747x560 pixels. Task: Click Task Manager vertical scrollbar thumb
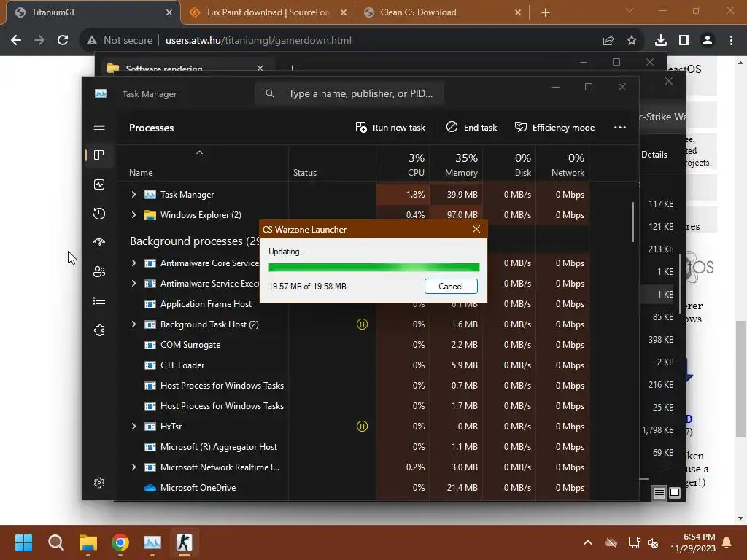click(x=633, y=222)
